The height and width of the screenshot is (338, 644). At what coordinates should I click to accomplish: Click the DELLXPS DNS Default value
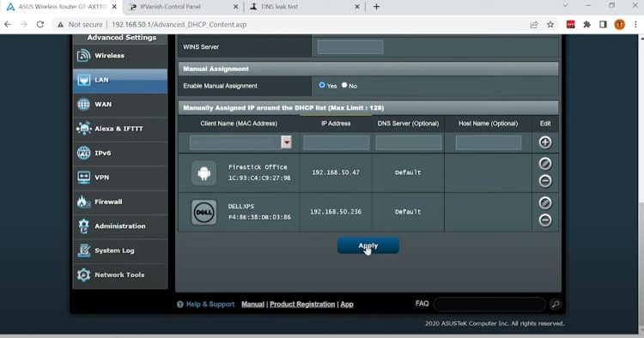pos(408,212)
